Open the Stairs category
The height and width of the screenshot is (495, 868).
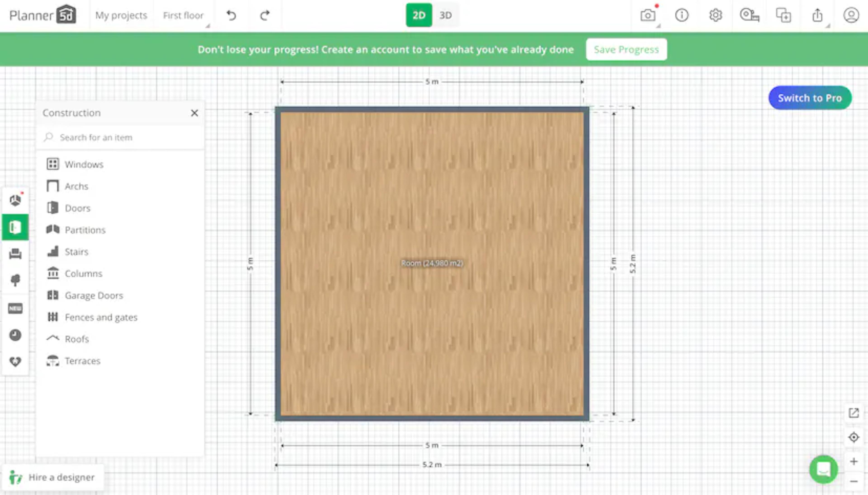click(x=76, y=252)
